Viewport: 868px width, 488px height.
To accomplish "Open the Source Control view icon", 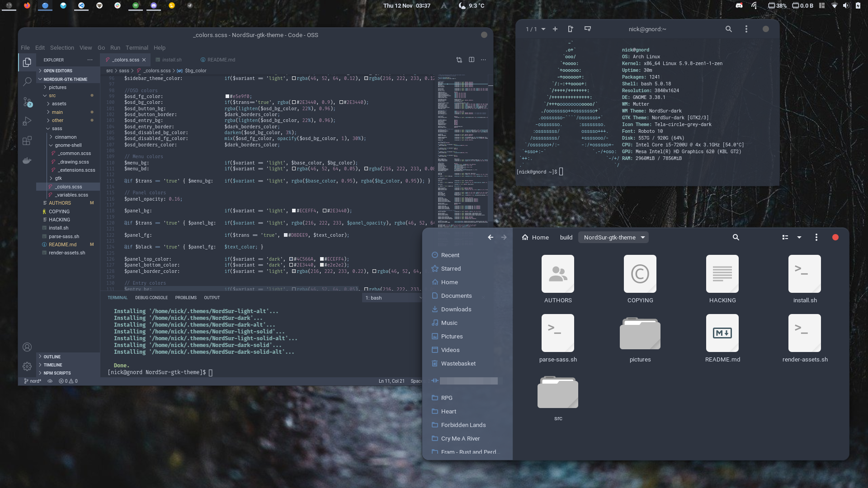I will pos(27,102).
